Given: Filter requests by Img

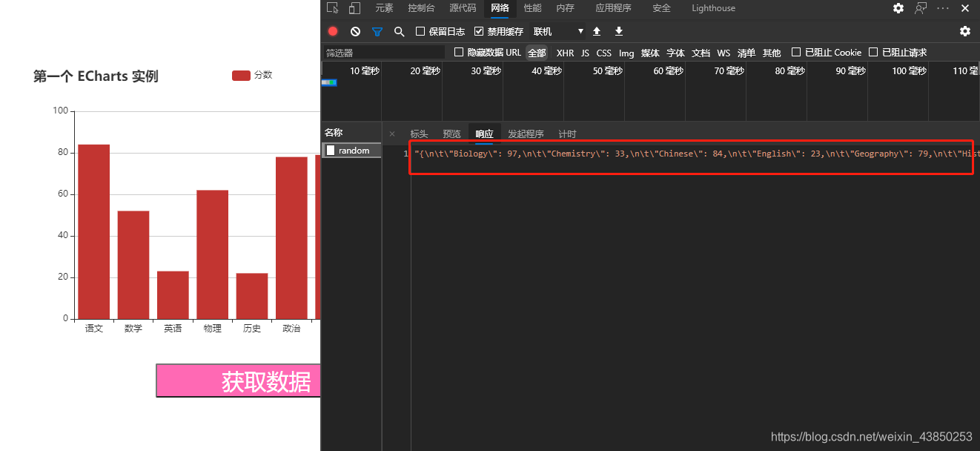Looking at the screenshot, I should point(626,53).
